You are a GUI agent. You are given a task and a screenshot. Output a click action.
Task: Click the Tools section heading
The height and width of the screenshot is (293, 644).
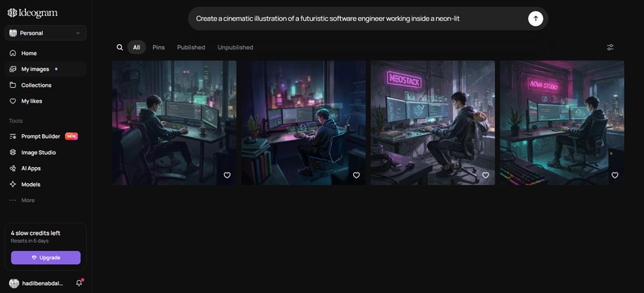(16, 120)
